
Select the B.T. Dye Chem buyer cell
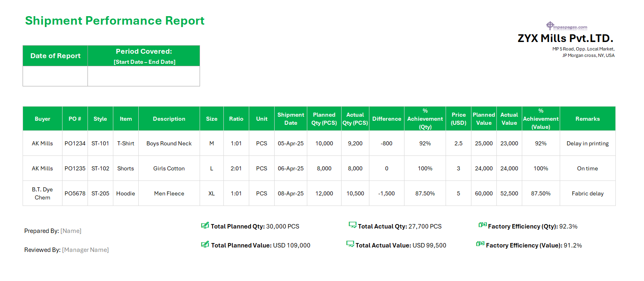click(42, 193)
